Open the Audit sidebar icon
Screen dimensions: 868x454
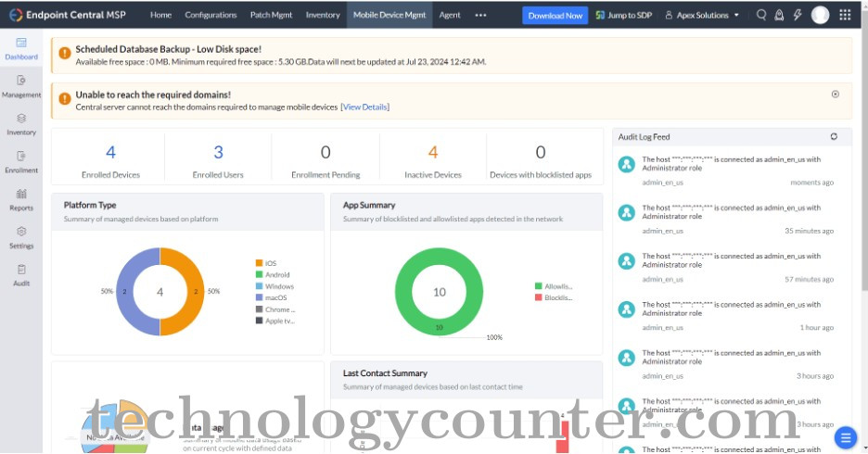pos(21,270)
